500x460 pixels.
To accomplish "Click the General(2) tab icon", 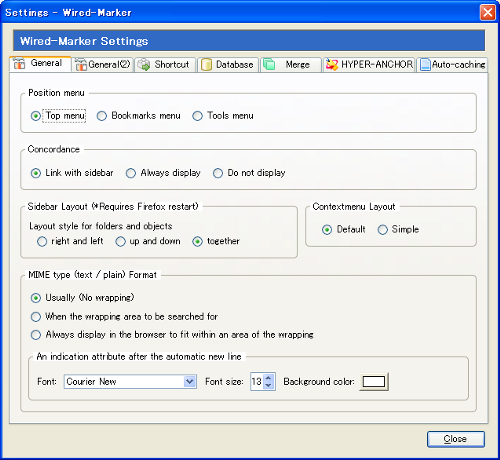I will [80, 64].
